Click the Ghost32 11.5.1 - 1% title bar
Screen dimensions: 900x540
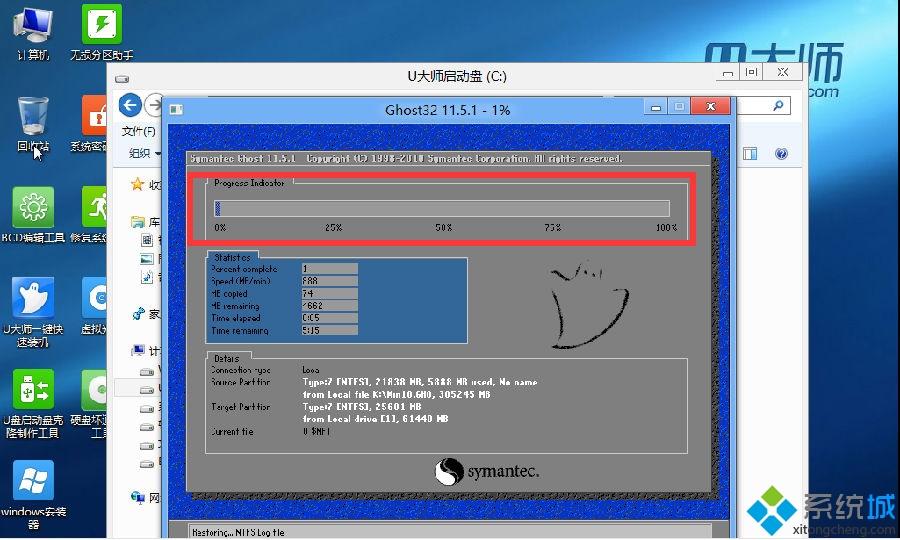[447, 110]
